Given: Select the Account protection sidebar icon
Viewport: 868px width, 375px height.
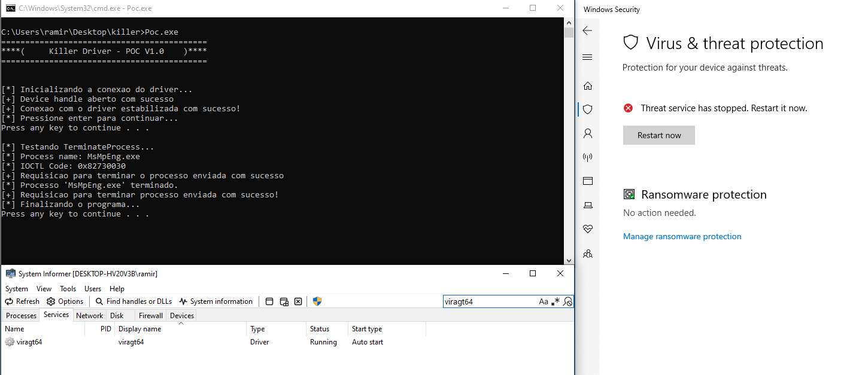Looking at the screenshot, I should (x=587, y=133).
